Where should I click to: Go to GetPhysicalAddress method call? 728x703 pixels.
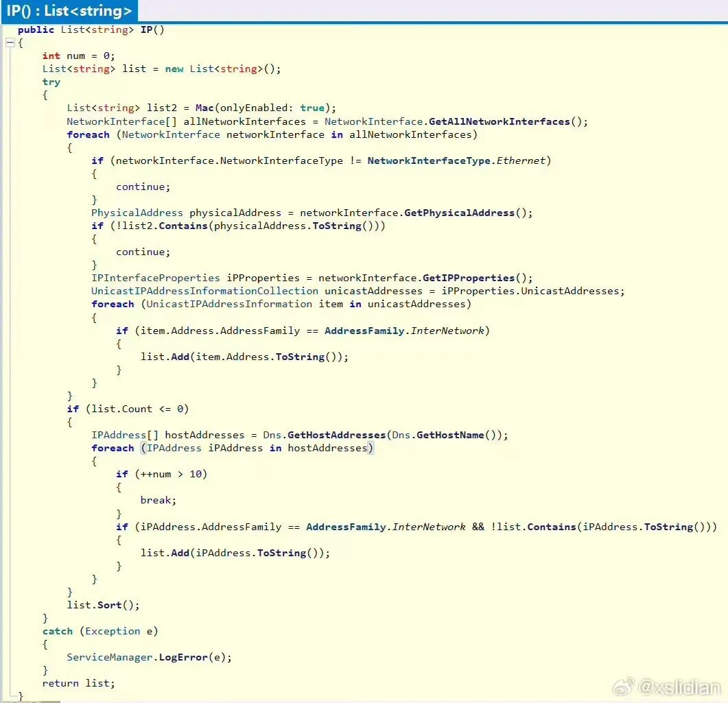[x=459, y=213]
